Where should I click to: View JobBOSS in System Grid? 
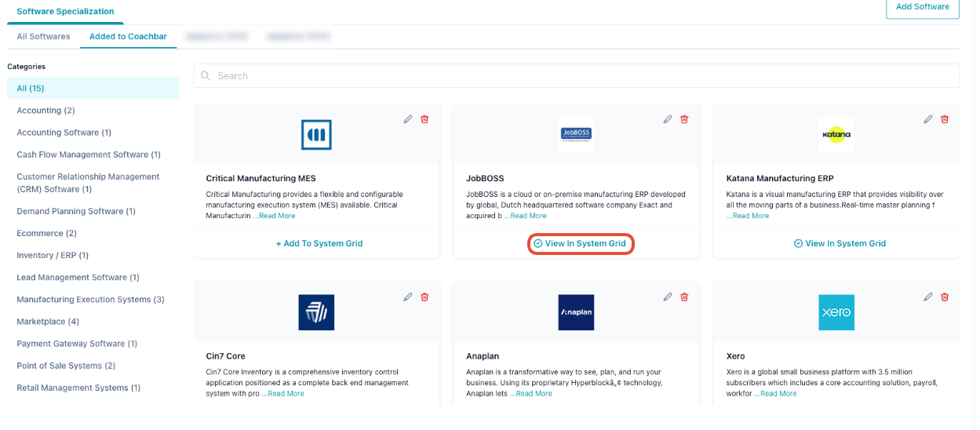pos(580,243)
